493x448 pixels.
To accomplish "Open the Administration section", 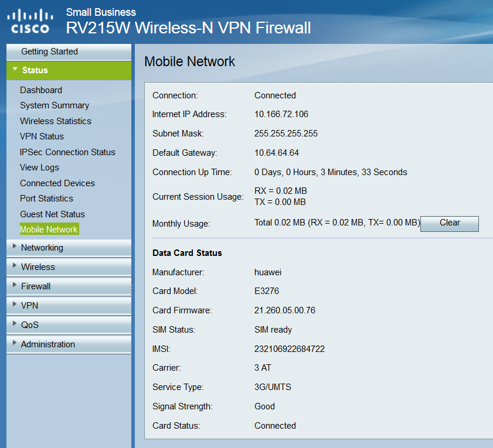I will (x=69, y=344).
